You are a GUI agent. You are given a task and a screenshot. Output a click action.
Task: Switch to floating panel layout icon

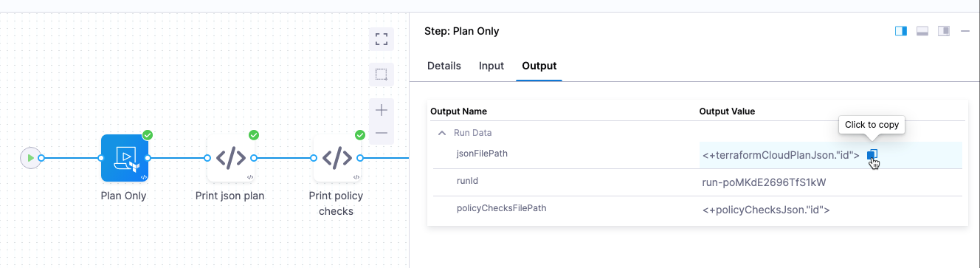(943, 31)
